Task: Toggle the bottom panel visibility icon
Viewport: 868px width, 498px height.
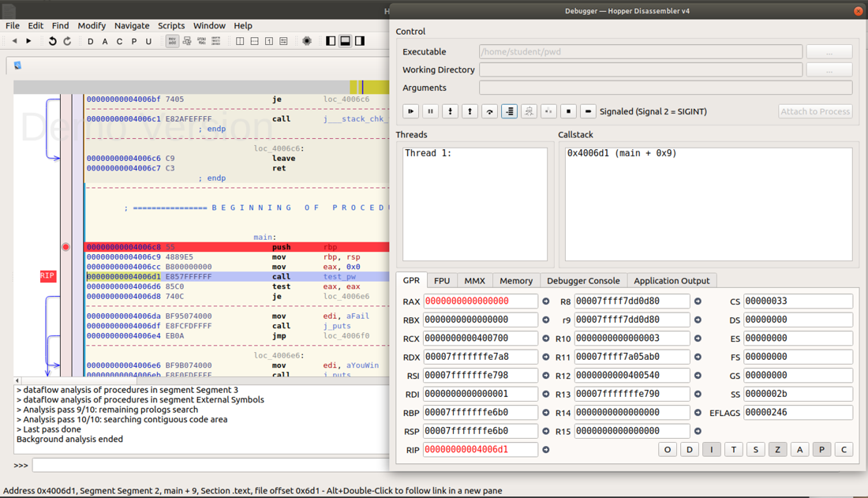Action: pos(345,41)
